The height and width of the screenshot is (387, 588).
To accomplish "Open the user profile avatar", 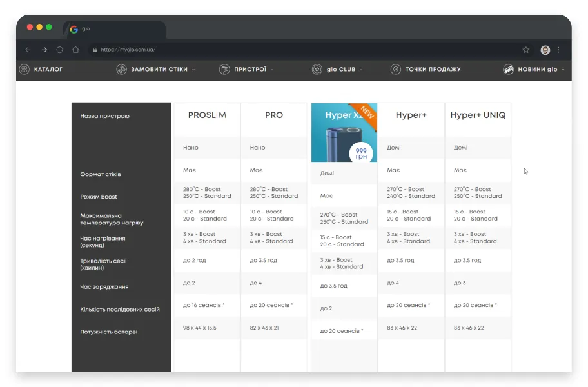I will coord(545,50).
